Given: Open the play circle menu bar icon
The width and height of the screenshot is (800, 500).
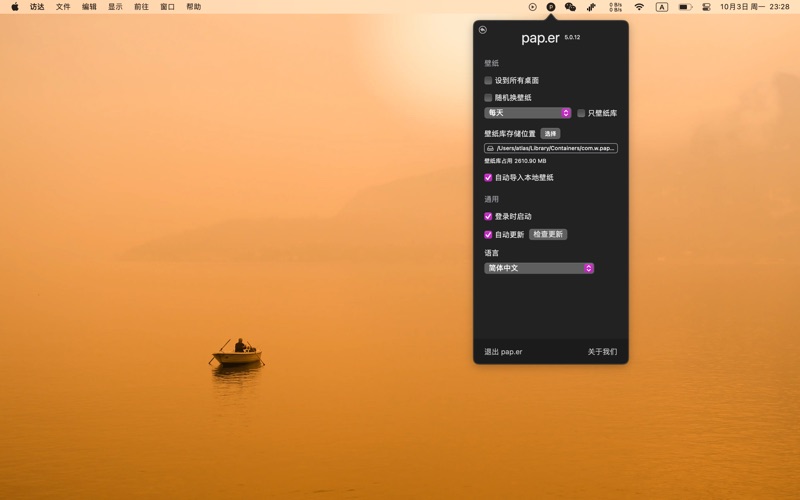Looking at the screenshot, I should (x=532, y=7).
